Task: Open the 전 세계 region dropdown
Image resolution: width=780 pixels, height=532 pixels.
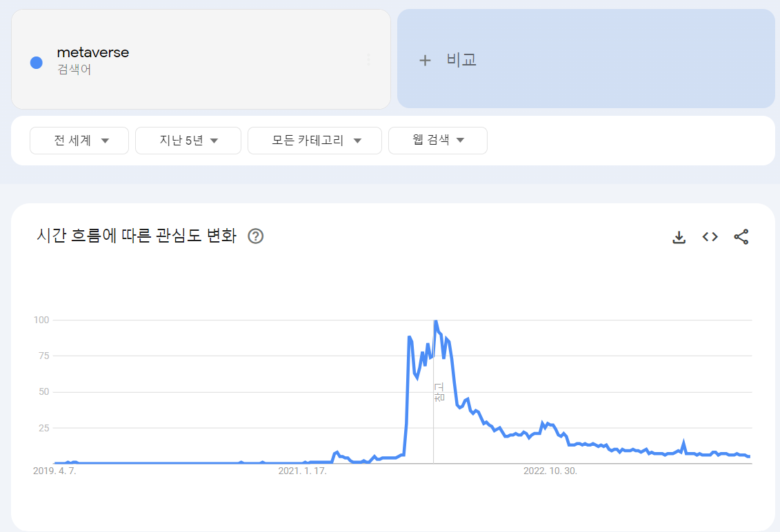Action: click(x=79, y=140)
